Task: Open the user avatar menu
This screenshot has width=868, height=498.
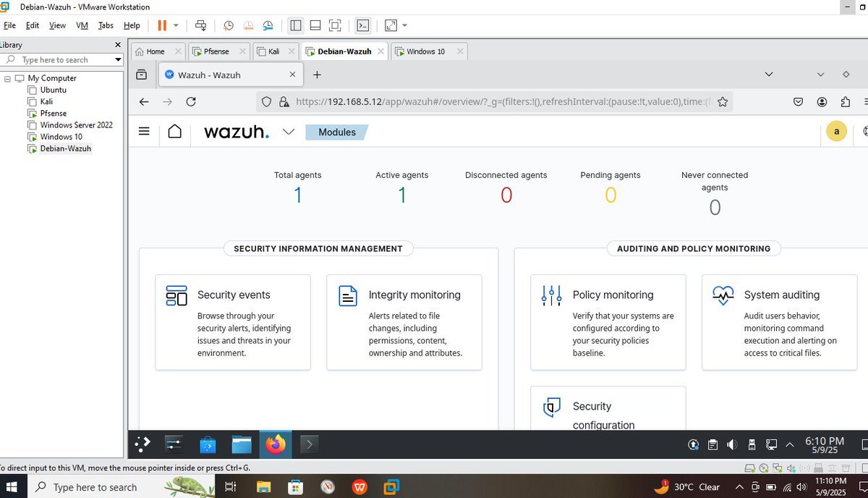Action: click(x=837, y=131)
